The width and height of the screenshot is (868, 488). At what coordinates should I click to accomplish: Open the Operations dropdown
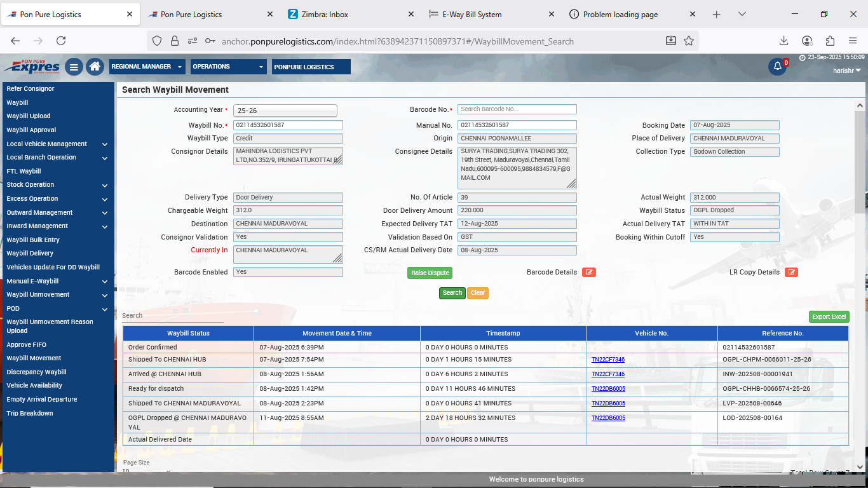(229, 67)
